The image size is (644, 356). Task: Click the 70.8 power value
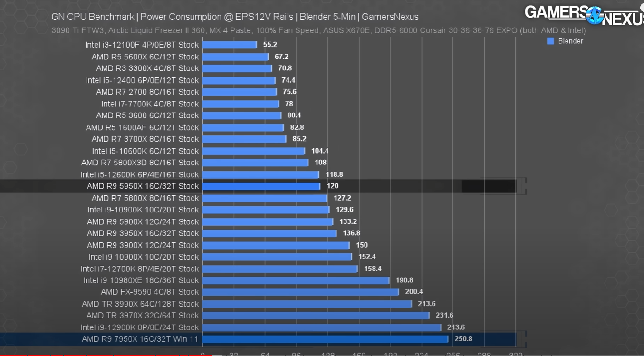(285, 68)
